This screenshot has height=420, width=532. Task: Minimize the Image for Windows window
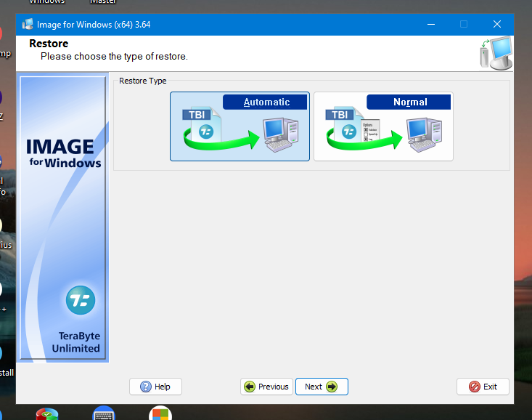(431, 25)
